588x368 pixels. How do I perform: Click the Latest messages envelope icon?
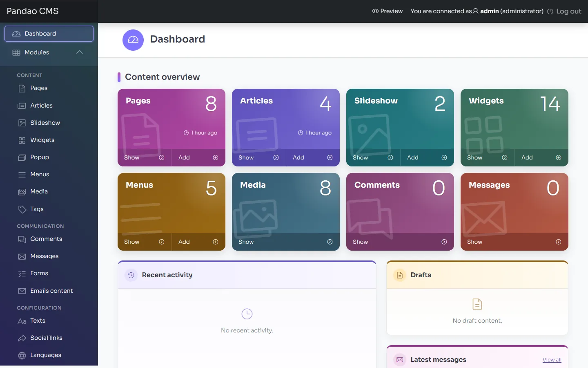400,360
